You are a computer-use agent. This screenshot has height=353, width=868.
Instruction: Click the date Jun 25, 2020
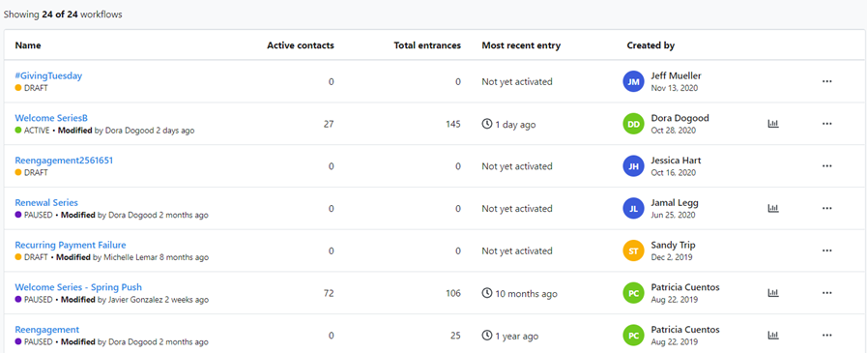click(x=673, y=215)
